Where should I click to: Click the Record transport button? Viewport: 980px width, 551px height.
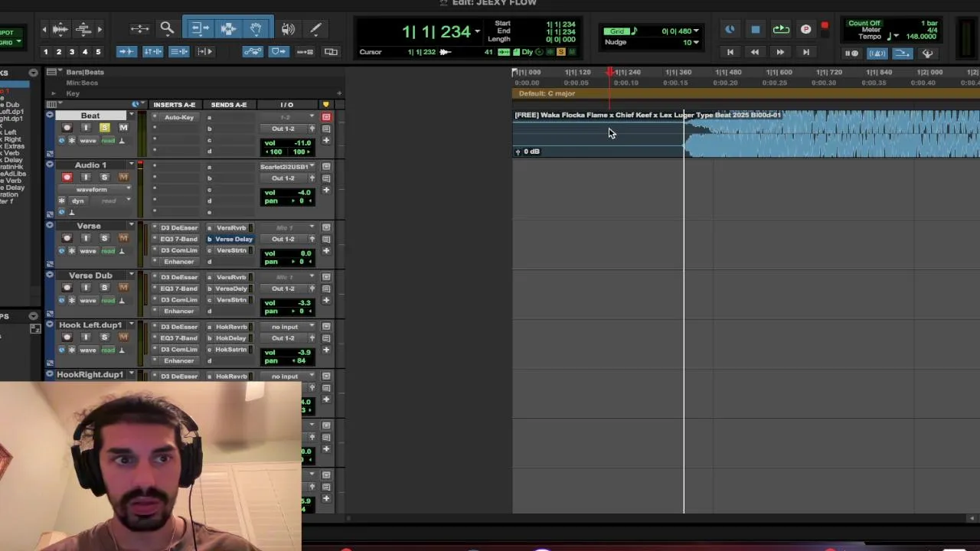click(x=806, y=29)
